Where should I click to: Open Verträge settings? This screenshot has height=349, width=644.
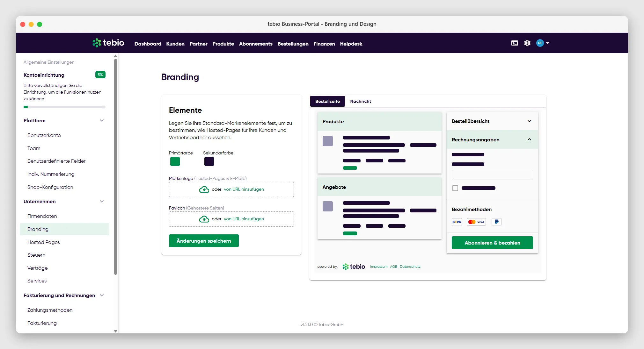(x=37, y=268)
